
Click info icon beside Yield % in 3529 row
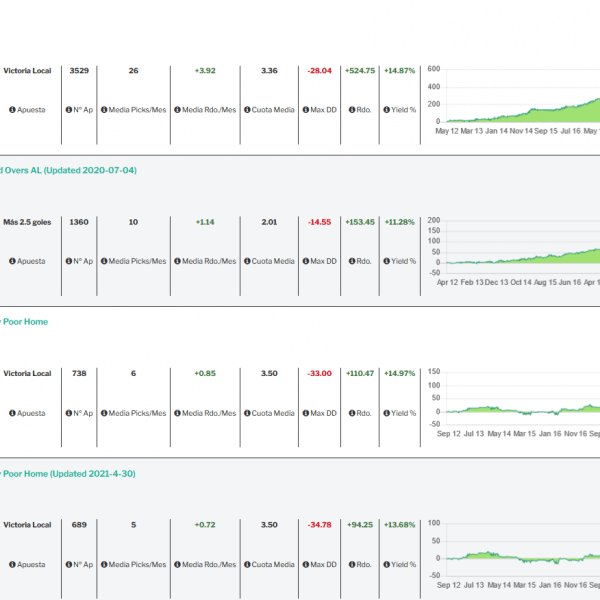click(x=387, y=110)
